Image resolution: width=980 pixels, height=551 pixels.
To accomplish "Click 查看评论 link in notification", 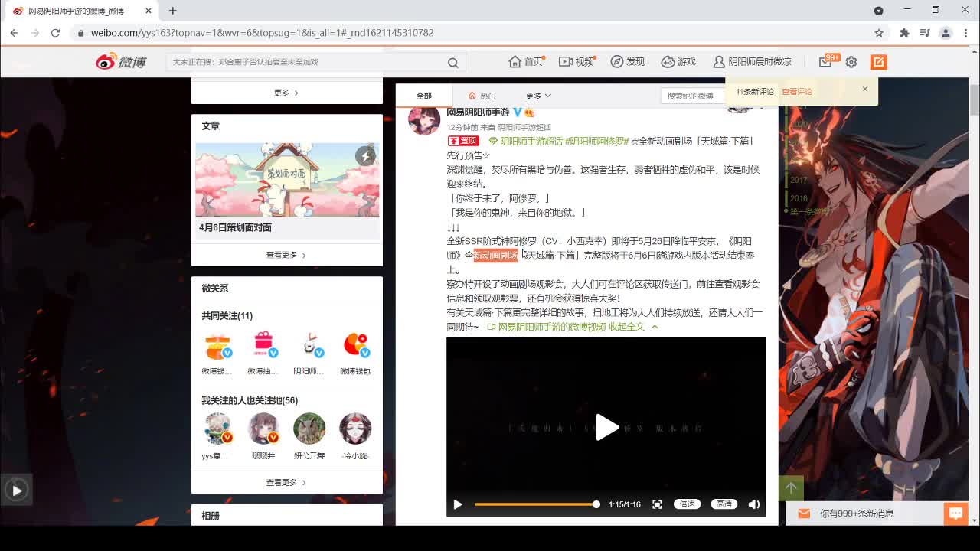I will tap(797, 92).
